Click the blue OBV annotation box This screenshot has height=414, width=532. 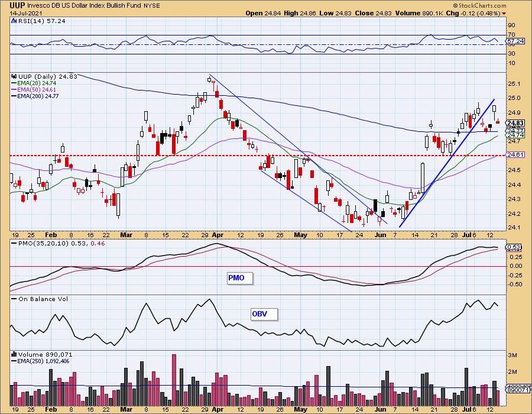(x=264, y=314)
